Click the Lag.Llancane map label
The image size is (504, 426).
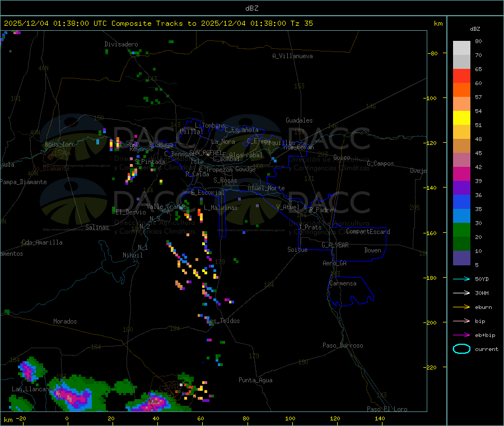pos(32,389)
